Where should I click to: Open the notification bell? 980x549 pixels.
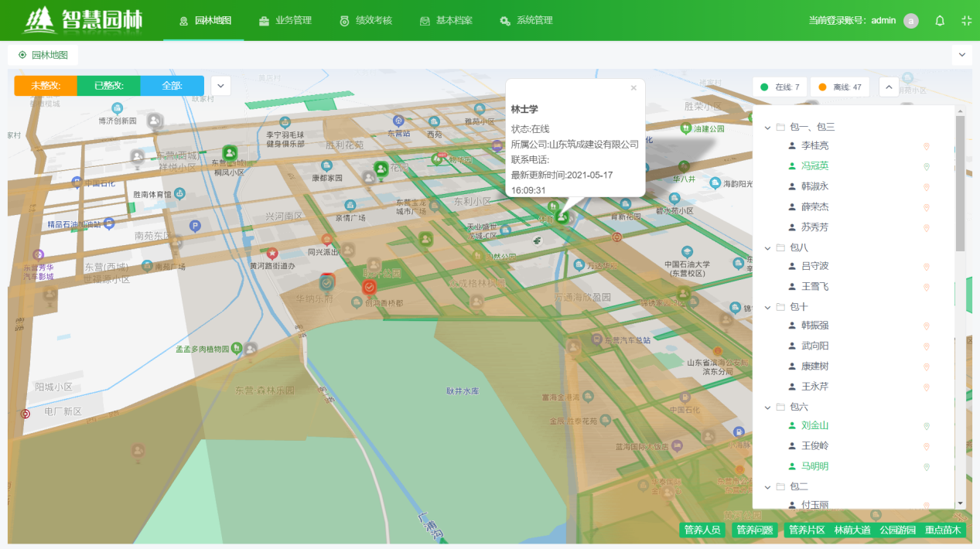940,21
